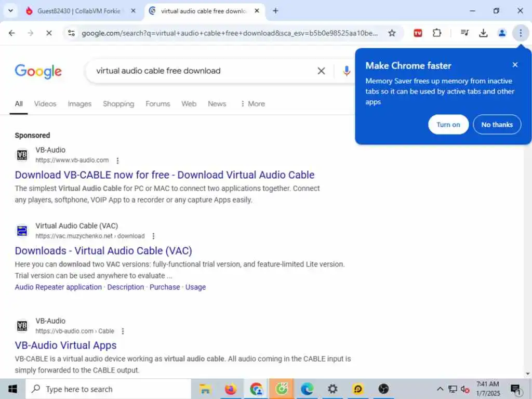Switch to Forums results
Viewport: 532px width, 399px height.
[158, 104]
